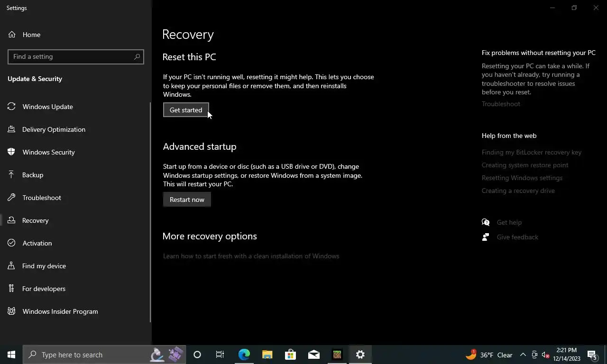This screenshot has height=364, width=607.
Task: Click the sidebar vertical scrollbar
Action: point(150,212)
